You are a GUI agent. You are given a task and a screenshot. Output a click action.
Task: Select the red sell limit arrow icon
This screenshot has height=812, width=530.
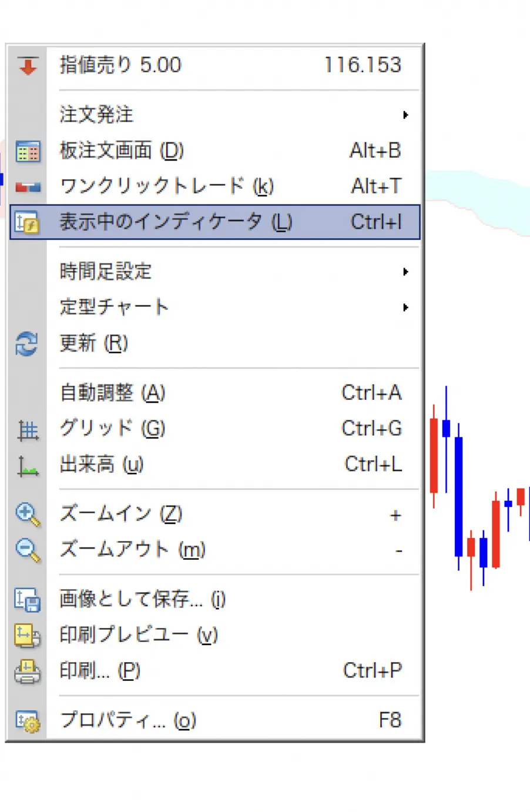coord(26,66)
